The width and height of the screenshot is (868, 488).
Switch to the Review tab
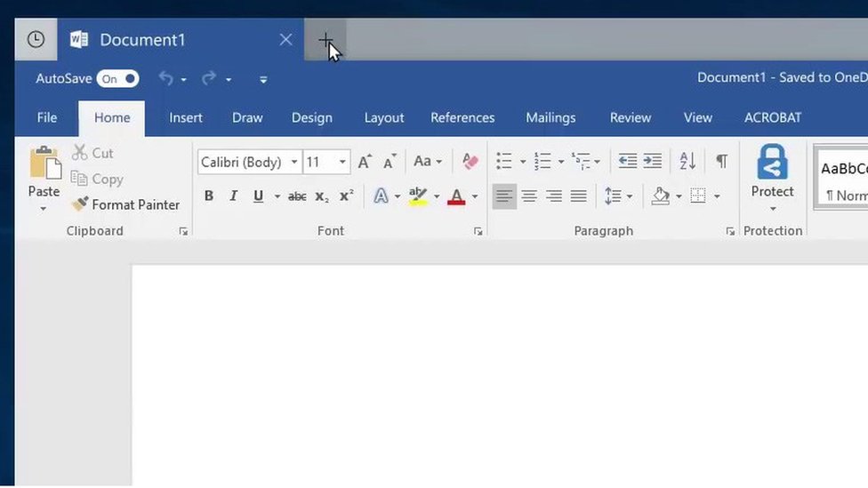[x=631, y=118]
